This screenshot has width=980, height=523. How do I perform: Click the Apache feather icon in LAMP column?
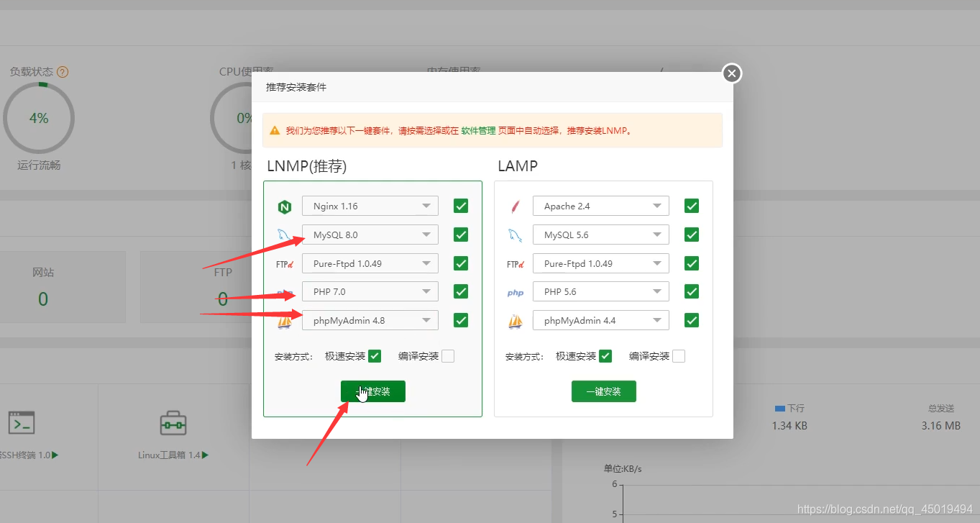(x=515, y=206)
